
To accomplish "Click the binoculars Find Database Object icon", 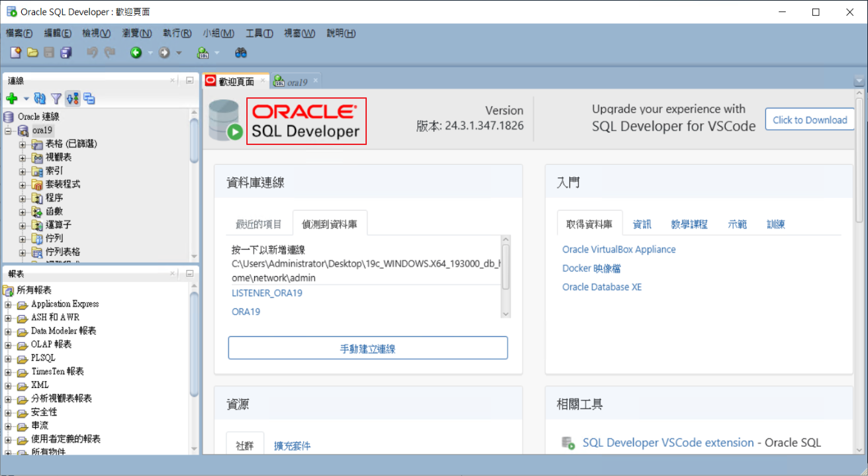I will (x=241, y=53).
